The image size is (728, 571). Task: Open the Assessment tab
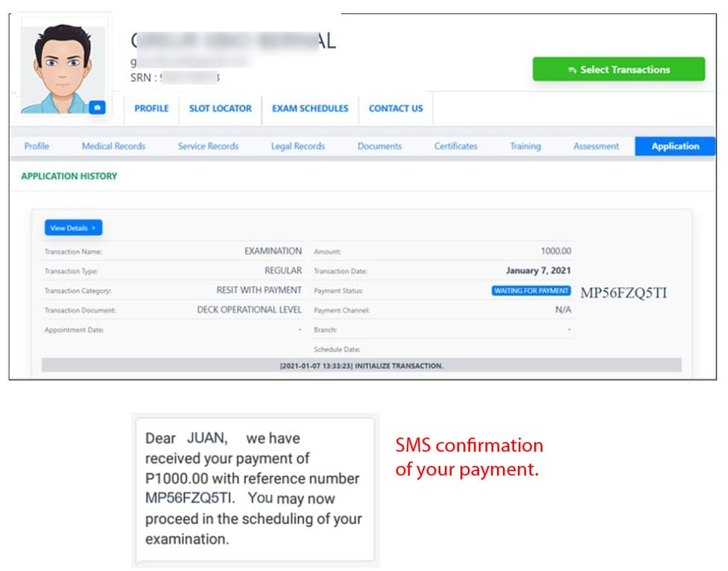pyautogui.click(x=595, y=146)
